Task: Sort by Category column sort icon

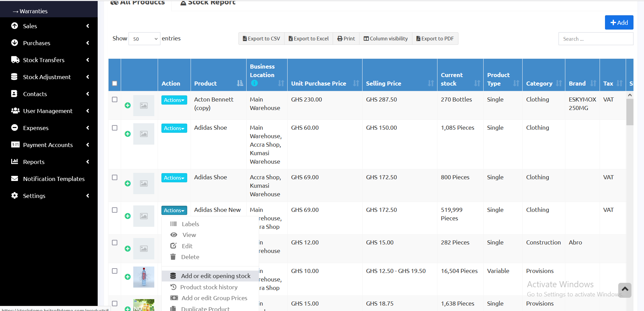Action: 559,83
